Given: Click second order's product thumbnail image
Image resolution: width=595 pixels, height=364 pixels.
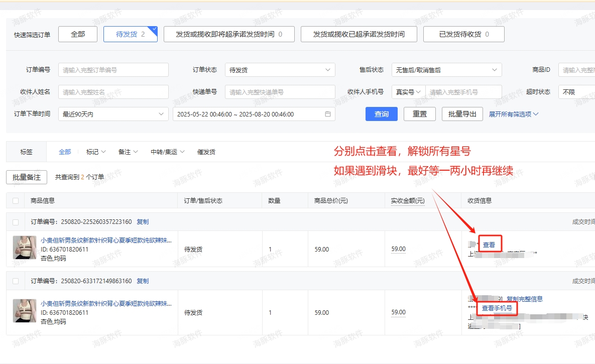Looking at the screenshot, I should pyautogui.click(x=24, y=311).
